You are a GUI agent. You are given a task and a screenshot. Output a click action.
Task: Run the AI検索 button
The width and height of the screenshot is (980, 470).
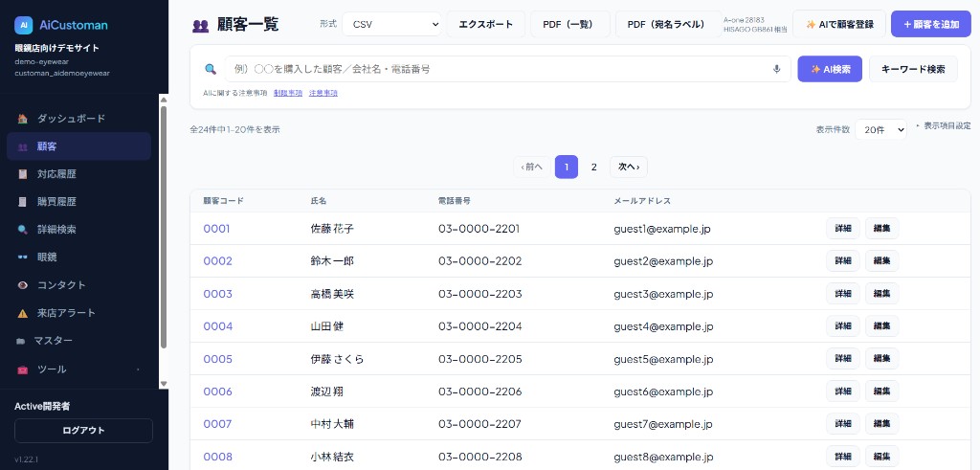(x=830, y=69)
